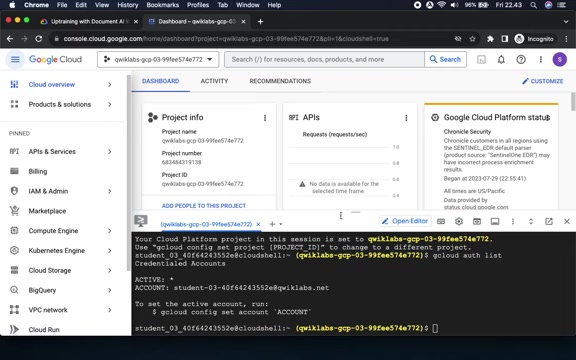Viewport: 576px width, 360px height.
Task: Open Chrome Bookmarks menu
Action: point(162,5)
